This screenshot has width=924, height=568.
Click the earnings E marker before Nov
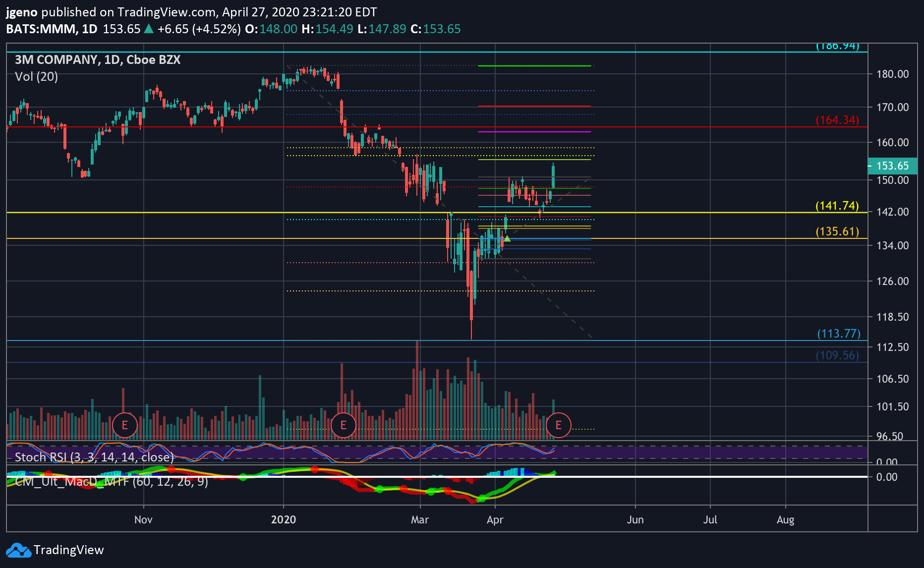(x=125, y=425)
